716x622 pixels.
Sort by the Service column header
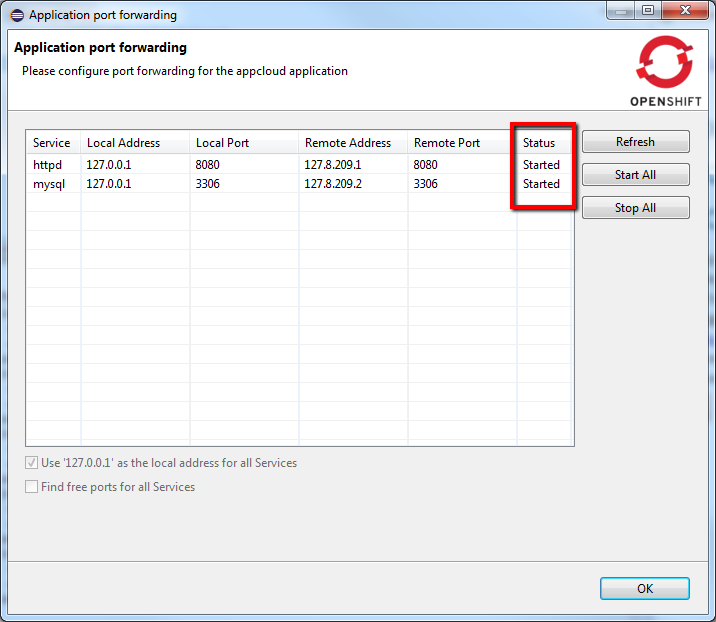point(52,143)
